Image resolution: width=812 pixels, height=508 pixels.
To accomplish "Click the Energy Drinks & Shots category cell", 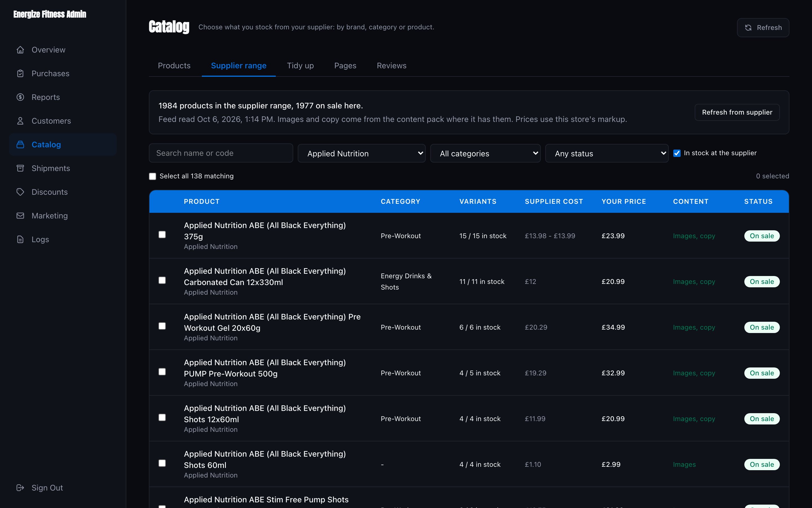I will (406, 282).
